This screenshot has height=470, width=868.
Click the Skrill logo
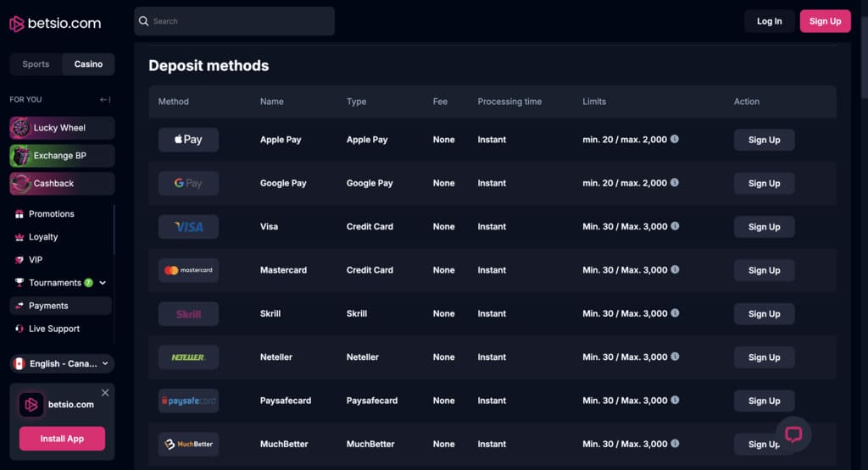click(x=188, y=314)
